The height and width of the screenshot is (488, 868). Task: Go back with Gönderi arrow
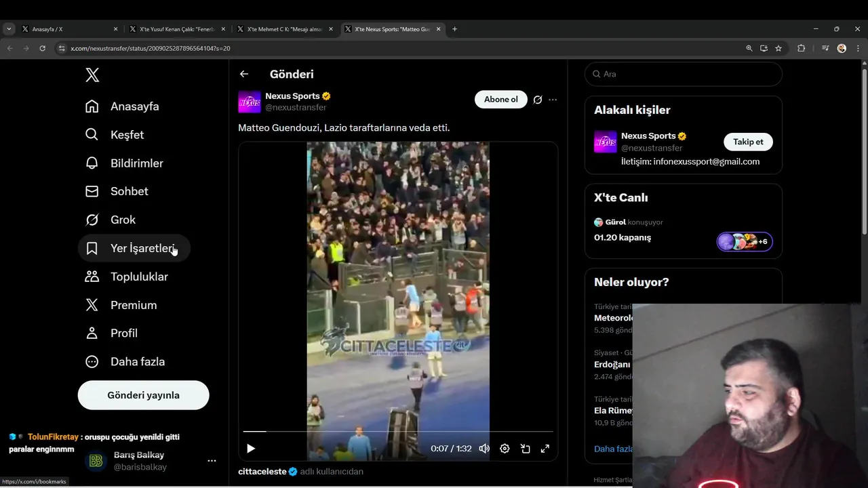(244, 75)
